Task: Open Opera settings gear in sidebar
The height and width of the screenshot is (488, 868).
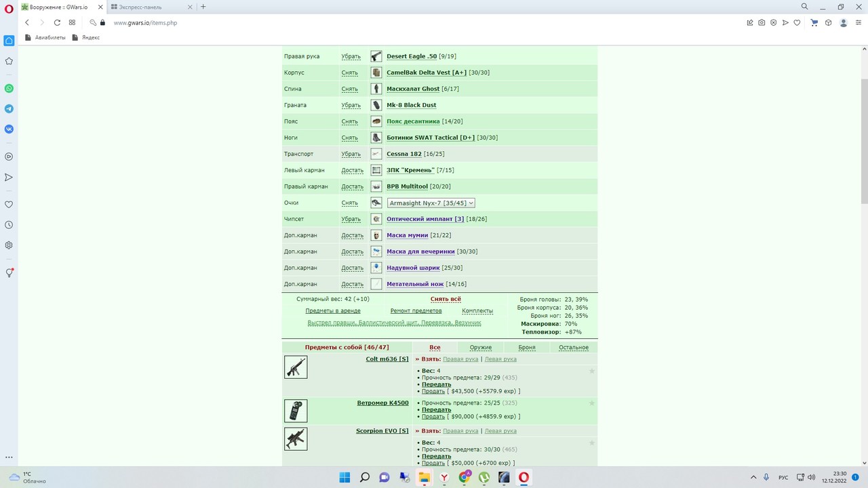Action: (x=9, y=245)
